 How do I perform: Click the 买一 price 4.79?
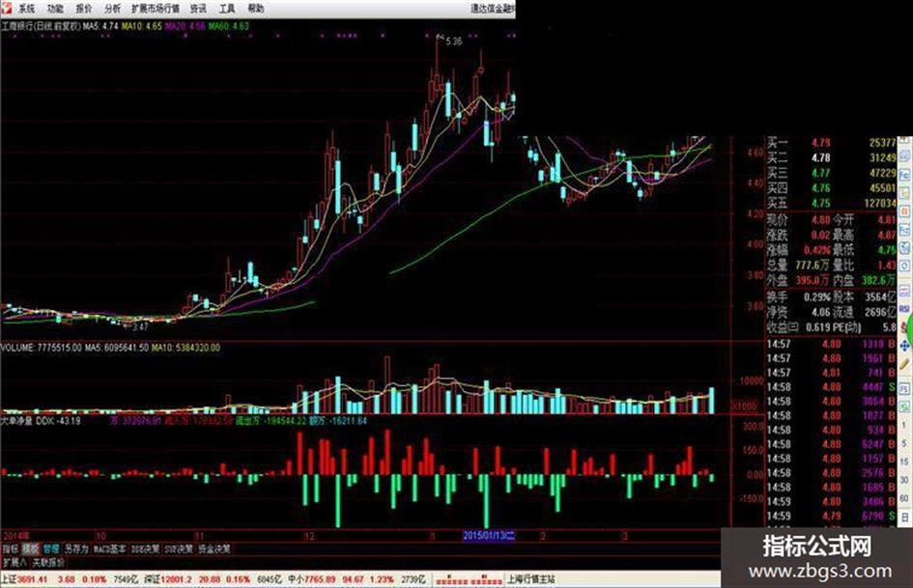[x=821, y=143]
